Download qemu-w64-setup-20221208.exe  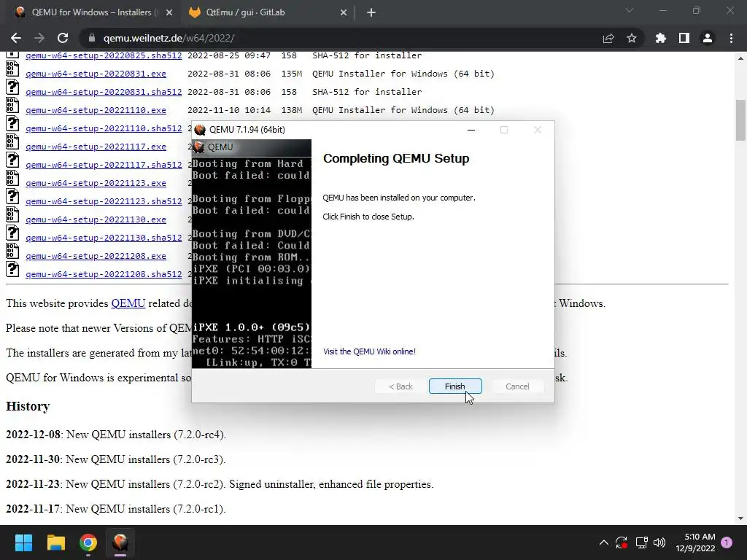click(96, 256)
